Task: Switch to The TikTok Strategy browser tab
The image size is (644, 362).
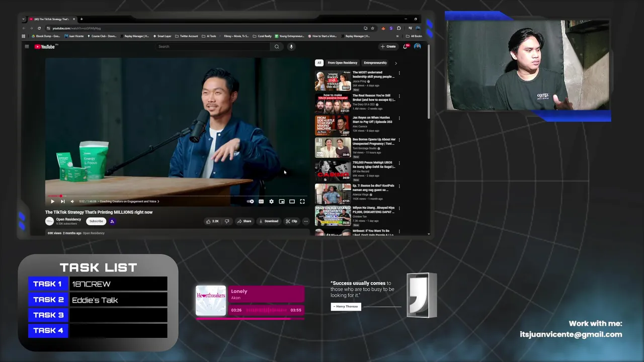Action: click(52, 19)
